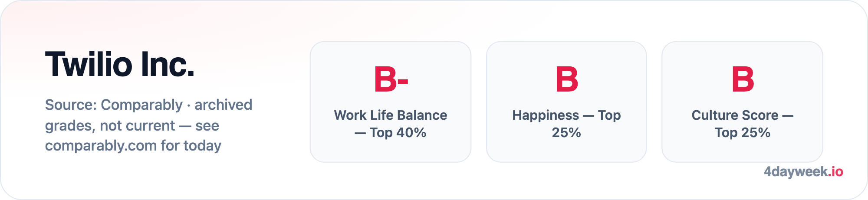This screenshot has height=200, width=868.
Task: Click the "— Top 40%" text
Action: [x=391, y=132]
